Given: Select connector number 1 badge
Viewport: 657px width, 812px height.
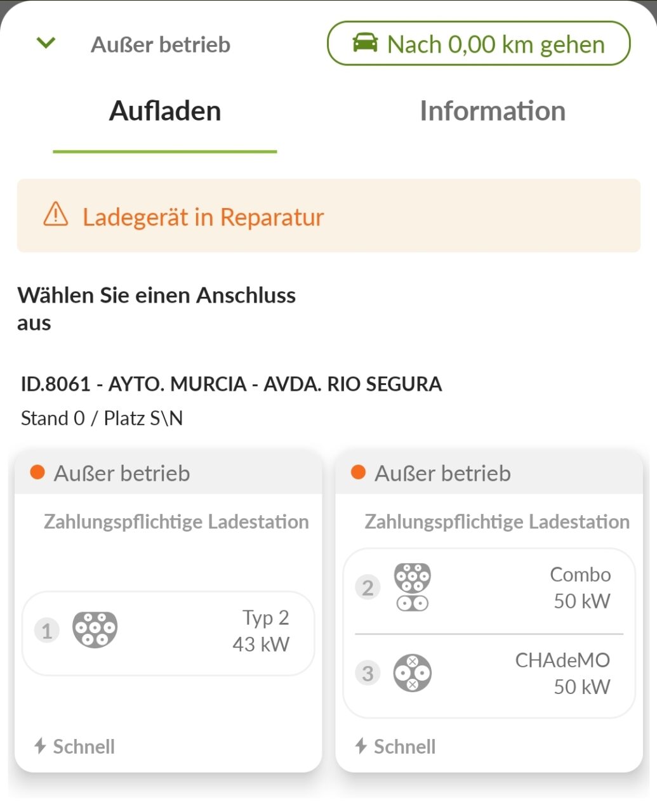Looking at the screenshot, I should 47,631.
